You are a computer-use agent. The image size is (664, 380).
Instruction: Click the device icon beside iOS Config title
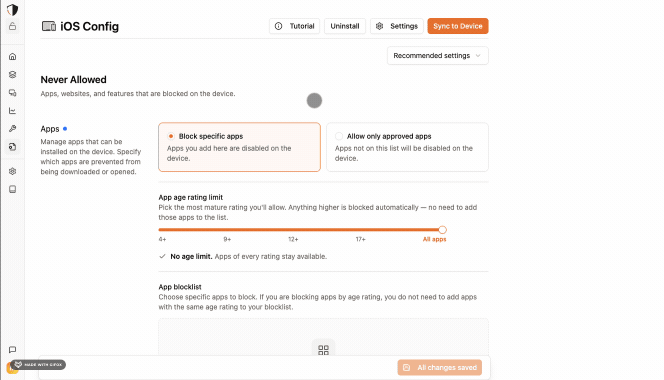[49, 26]
